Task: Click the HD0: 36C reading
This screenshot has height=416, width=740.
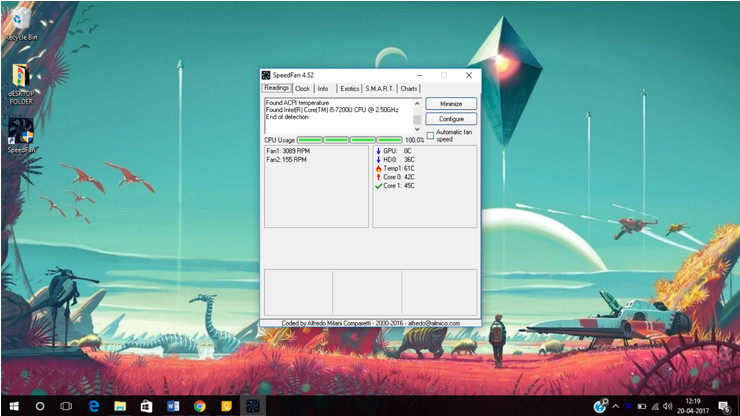Action: coord(399,160)
